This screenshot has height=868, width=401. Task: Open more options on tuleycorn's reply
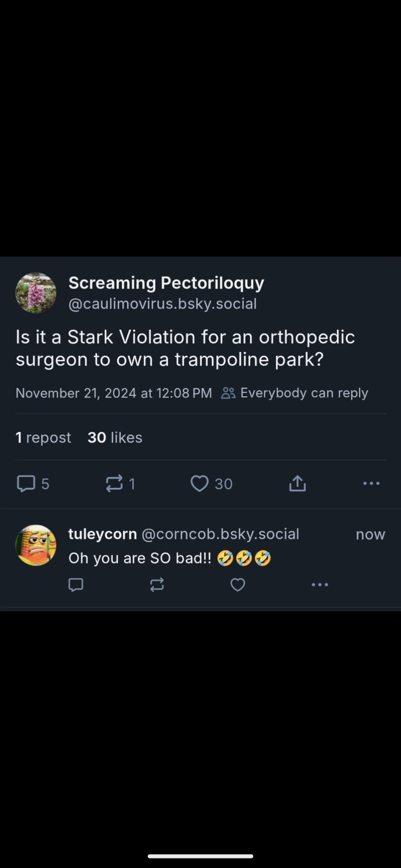(320, 585)
